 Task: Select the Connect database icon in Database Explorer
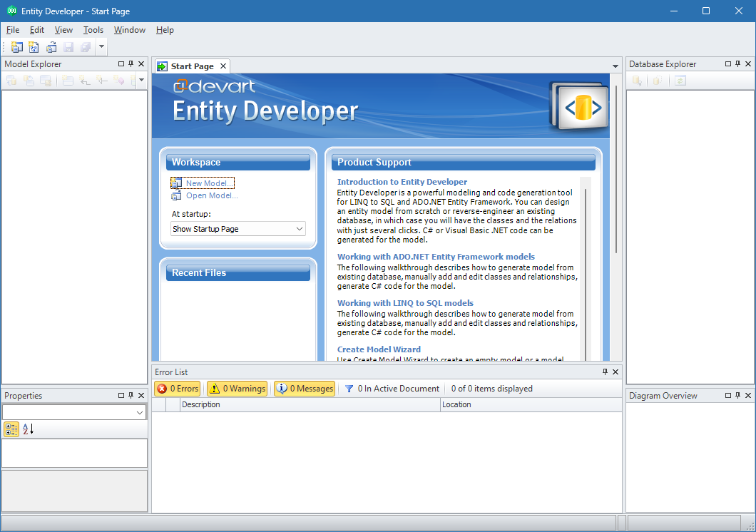(x=637, y=81)
